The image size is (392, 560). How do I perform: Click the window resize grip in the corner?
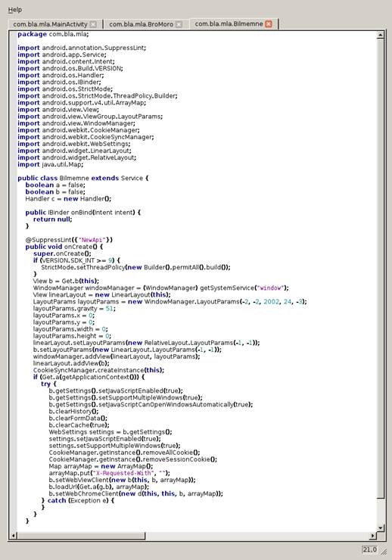click(x=384, y=552)
